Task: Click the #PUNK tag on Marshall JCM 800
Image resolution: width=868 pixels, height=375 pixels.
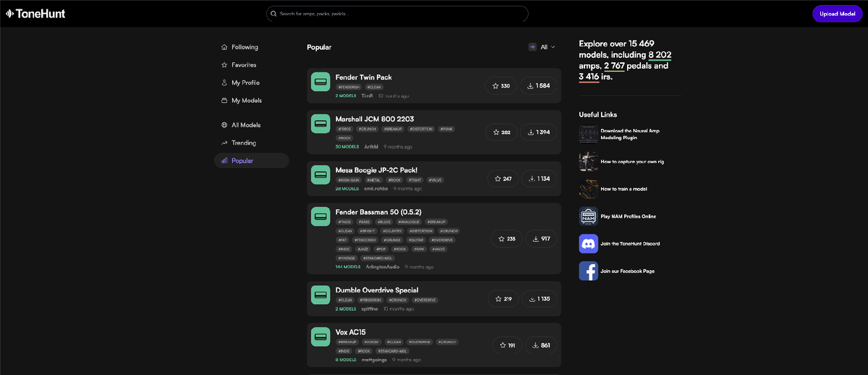Action: click(x=446, y=129)
